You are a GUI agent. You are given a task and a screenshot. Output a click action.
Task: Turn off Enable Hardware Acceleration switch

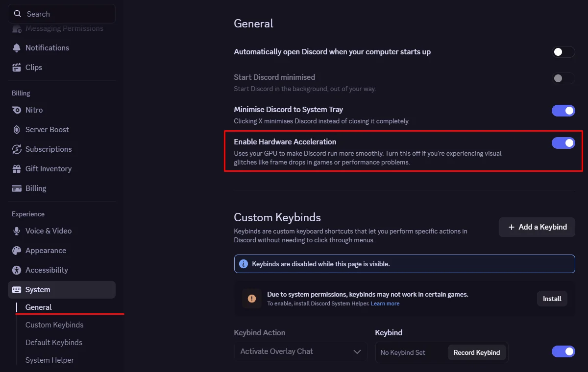click(563, 143)
